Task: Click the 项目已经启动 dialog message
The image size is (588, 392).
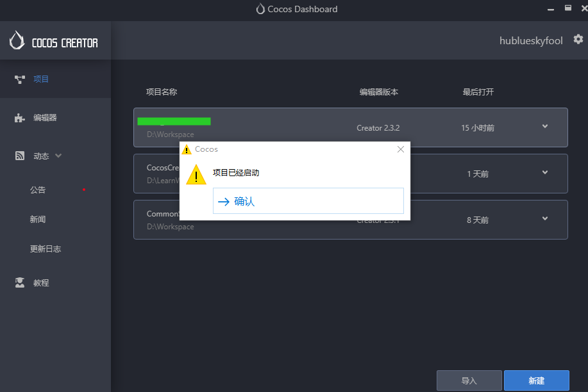Action: 236,173
